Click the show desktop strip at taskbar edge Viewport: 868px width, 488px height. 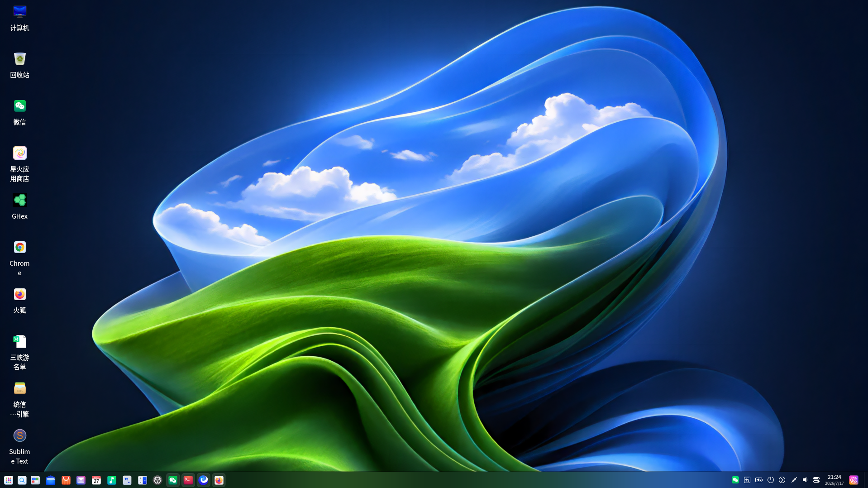[x=865, y=480]
